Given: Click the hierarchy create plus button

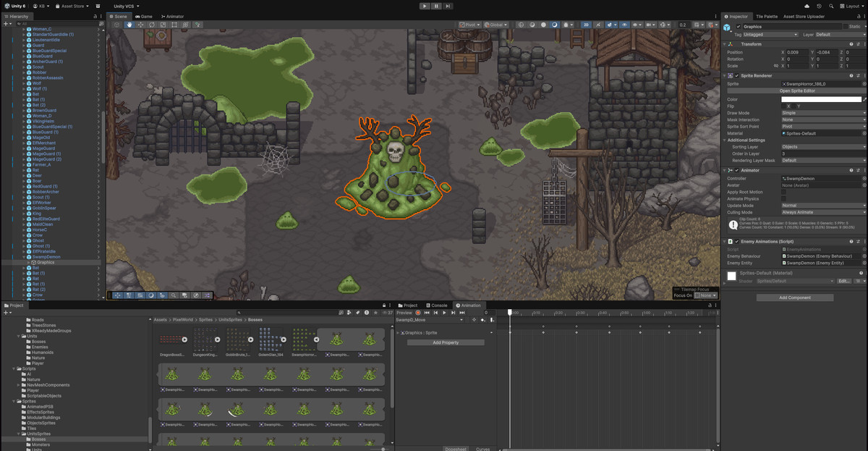Looking at the screenshot, I should coord(6,23).
